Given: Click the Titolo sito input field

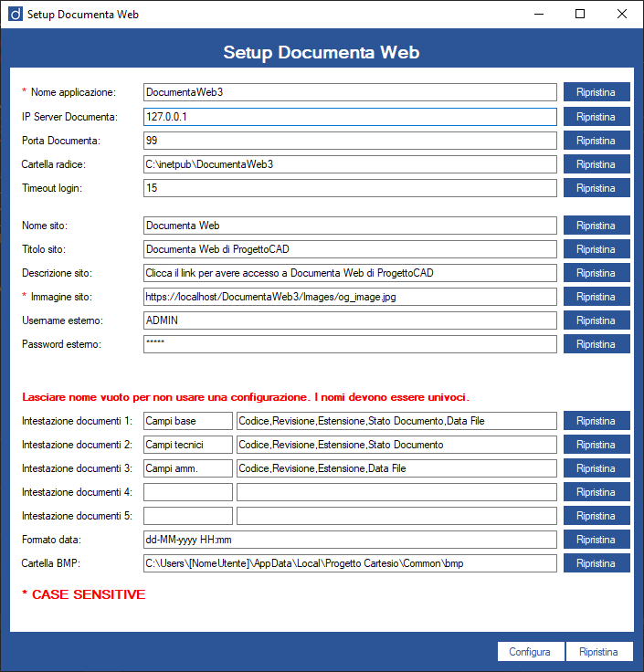Looking at the screenshot, I should 350,249.
